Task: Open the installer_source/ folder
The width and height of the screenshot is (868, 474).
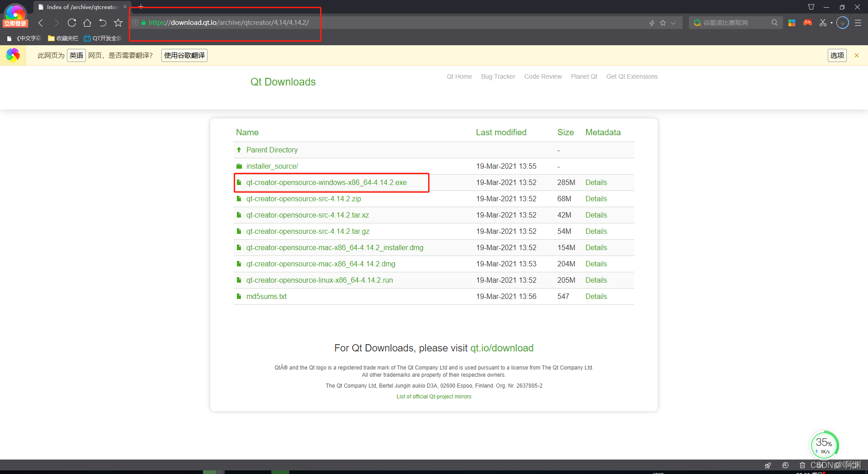Action: pos(272,166)
